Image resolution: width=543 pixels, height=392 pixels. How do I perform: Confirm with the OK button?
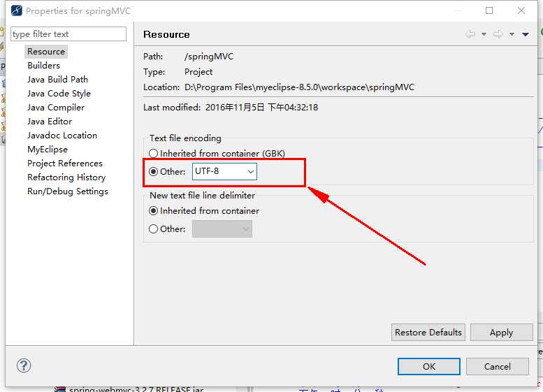[x=428, y=366]
